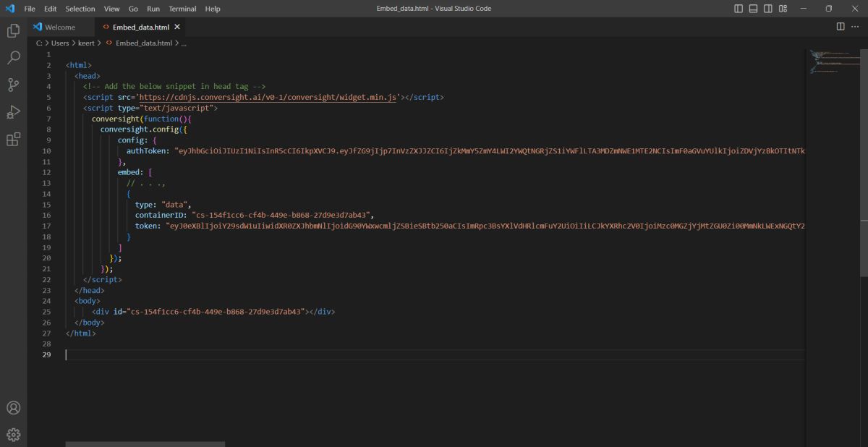Click the window title text
Image resolution: width=868 pixels, height=447 pixels.
point(433,9)
